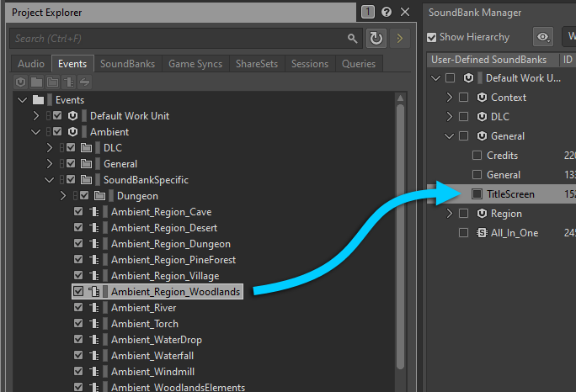576x392 pixels.
Task: Click the Project Explorer search field
Action: (x=177, y=39)
